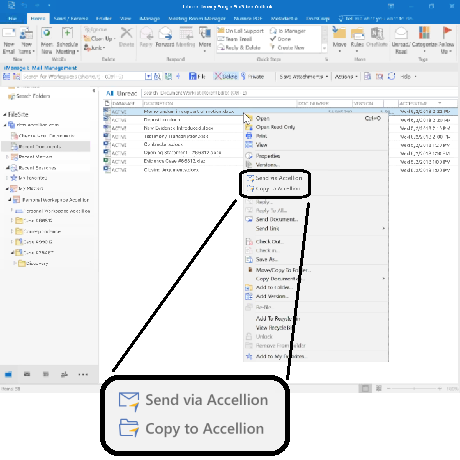Click the Forward icon in Respond group

tap(165, 33)
